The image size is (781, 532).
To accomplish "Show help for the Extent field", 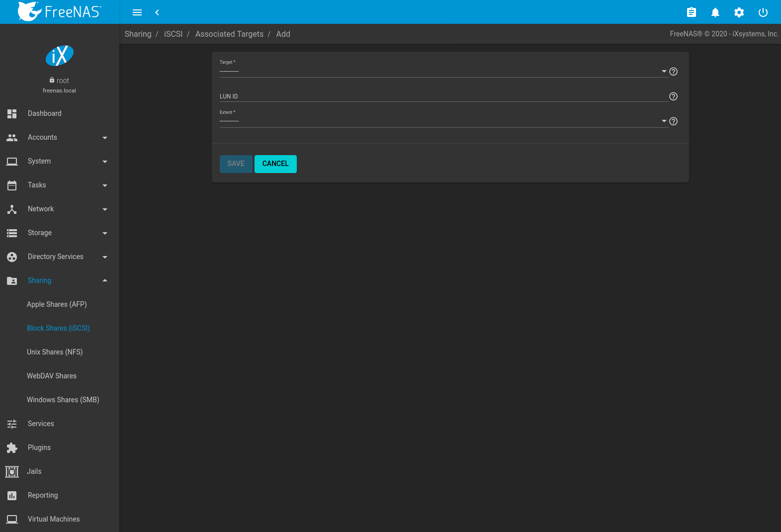I will click(673, 121).
